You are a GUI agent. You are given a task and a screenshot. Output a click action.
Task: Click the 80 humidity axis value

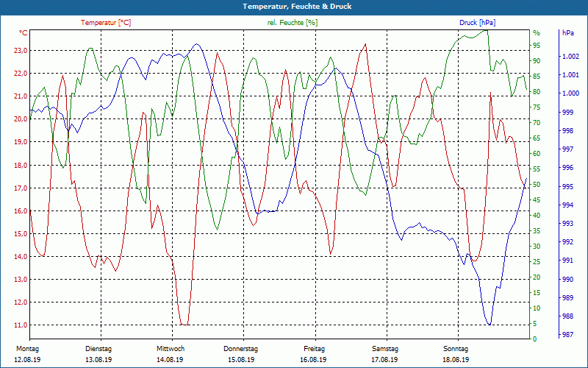pos(537,92)
